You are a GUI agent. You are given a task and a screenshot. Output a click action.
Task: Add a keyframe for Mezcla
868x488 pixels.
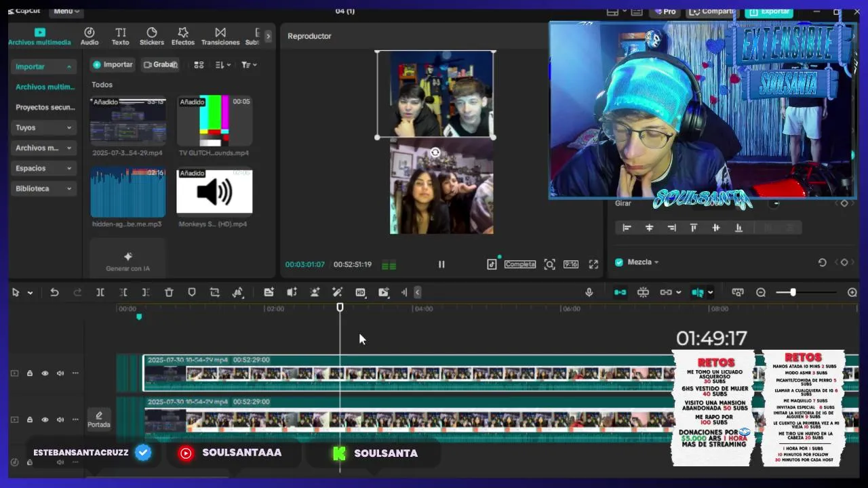pyautogui.click(x=844, y=262)
